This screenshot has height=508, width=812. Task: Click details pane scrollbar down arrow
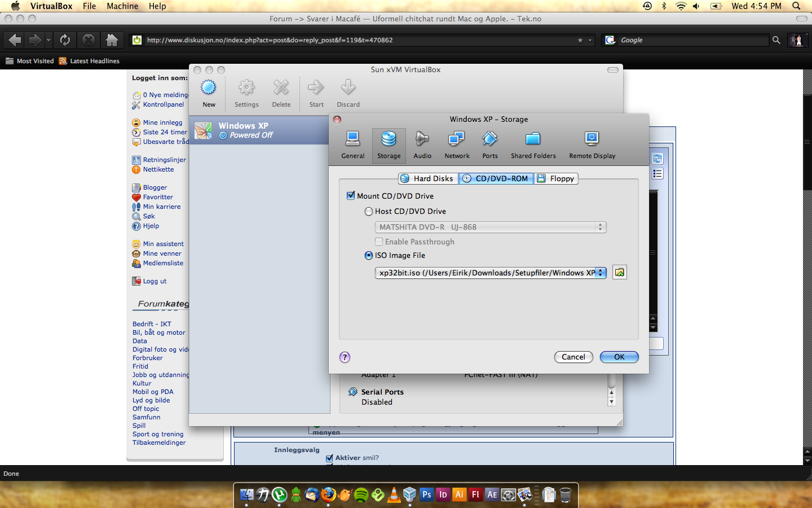point(611,402)
